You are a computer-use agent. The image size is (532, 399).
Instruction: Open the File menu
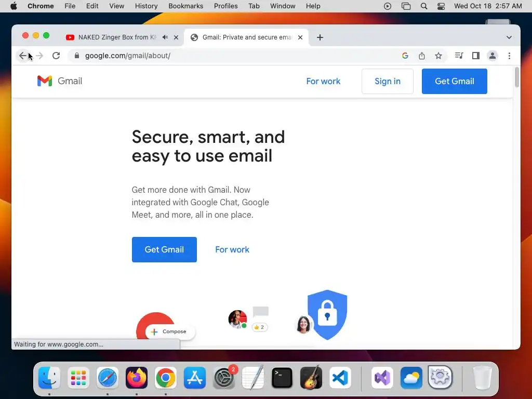tap(70, 6)
